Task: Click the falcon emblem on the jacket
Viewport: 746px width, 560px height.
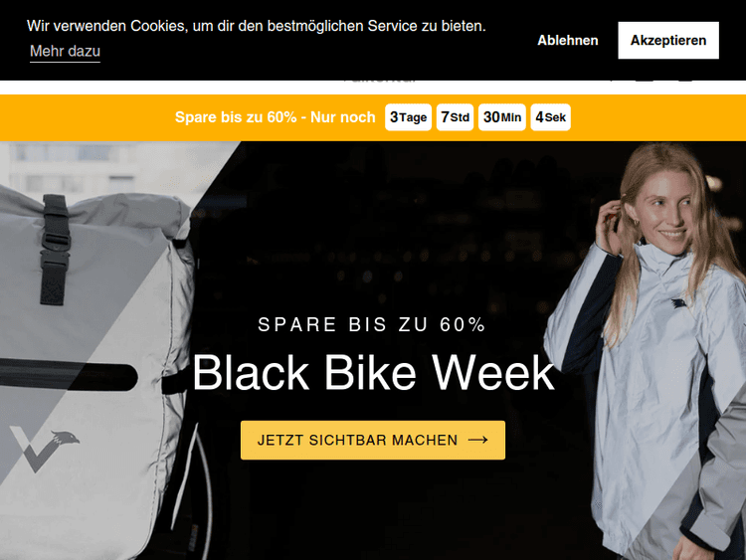Action: pyautogui.click(x=680, y=303)
